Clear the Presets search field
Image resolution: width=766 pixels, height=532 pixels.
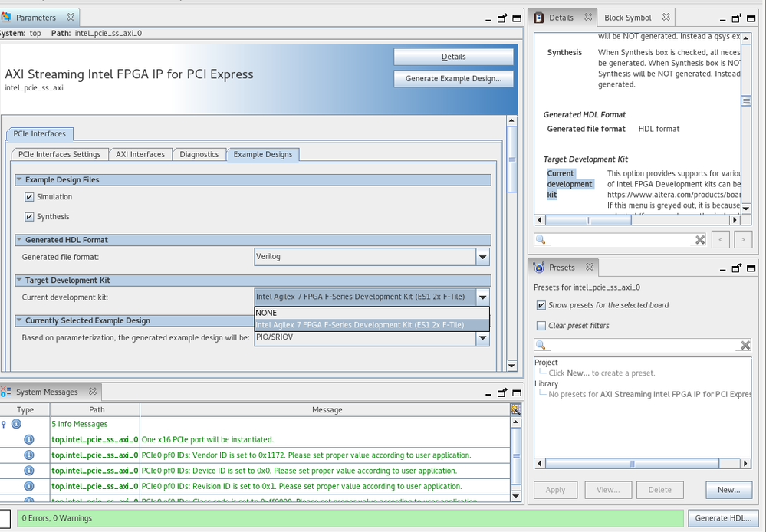[x=745, y=345]
